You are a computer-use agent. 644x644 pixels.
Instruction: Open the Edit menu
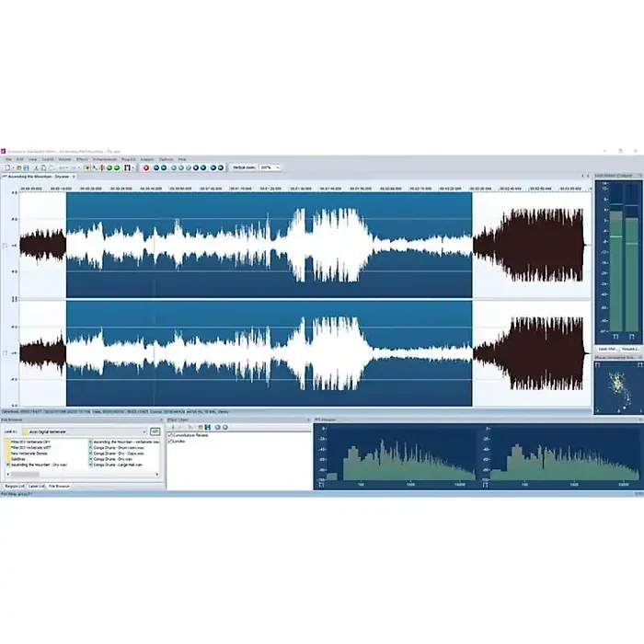pos(19,159)
